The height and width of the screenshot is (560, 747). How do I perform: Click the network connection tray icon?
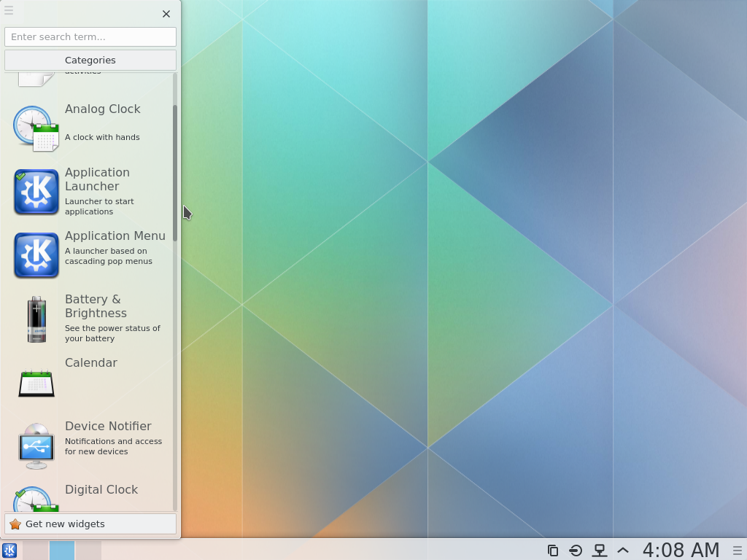tap(599, 551)
